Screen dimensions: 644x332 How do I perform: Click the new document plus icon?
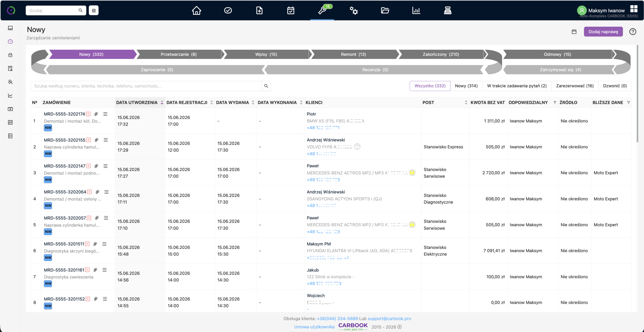tap(259, 11)
